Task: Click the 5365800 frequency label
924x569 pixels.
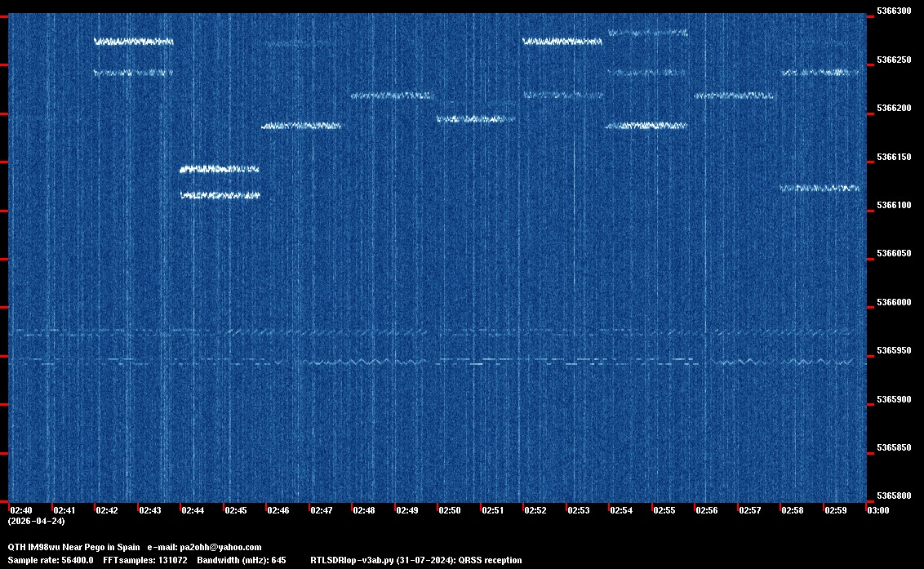Action: [x=893, y=496]
